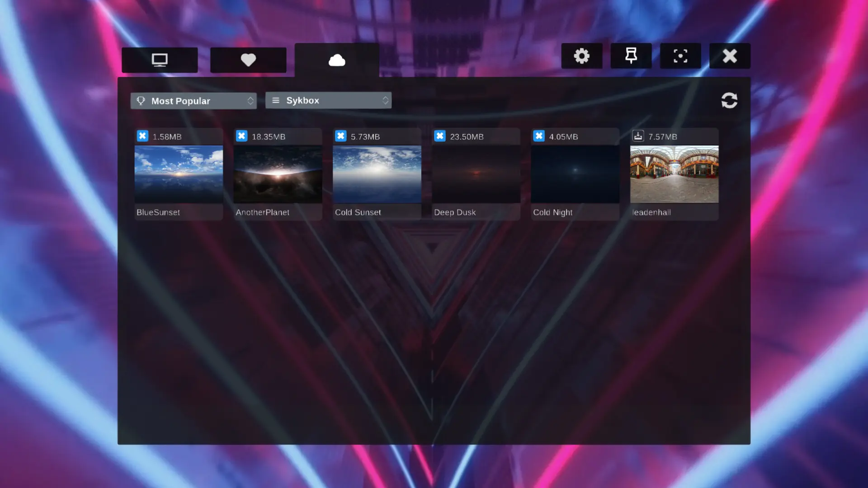Viewport: 868px width, 488px height.
Task: Download the leadenhall skybox
Action: tap(638, 136)
